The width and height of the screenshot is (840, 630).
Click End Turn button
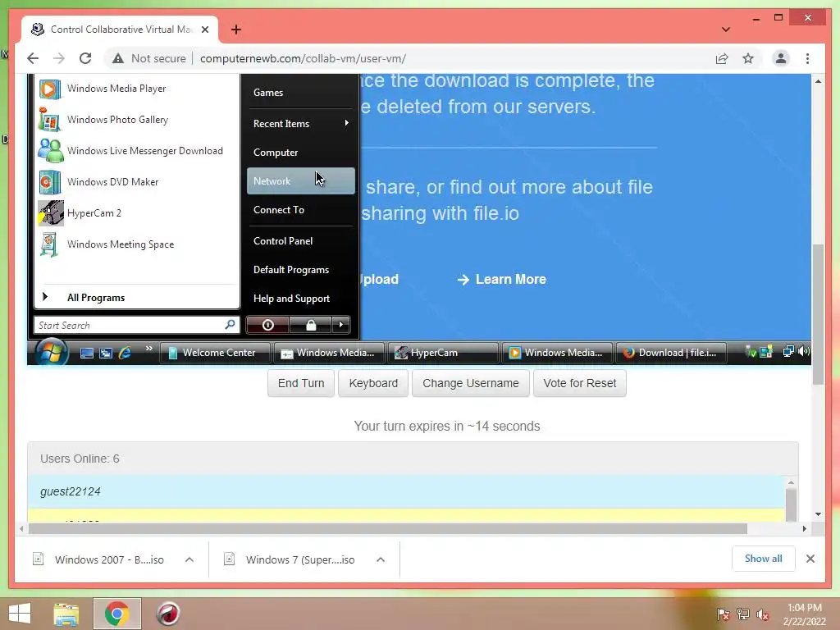(x=301, y=384)
